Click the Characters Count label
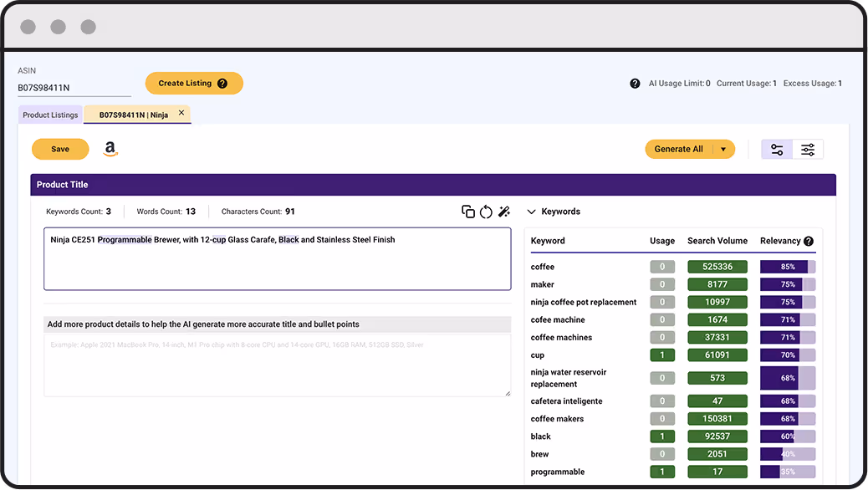Image resolution: width=868 pixels, height=490 pixels. 252,212
